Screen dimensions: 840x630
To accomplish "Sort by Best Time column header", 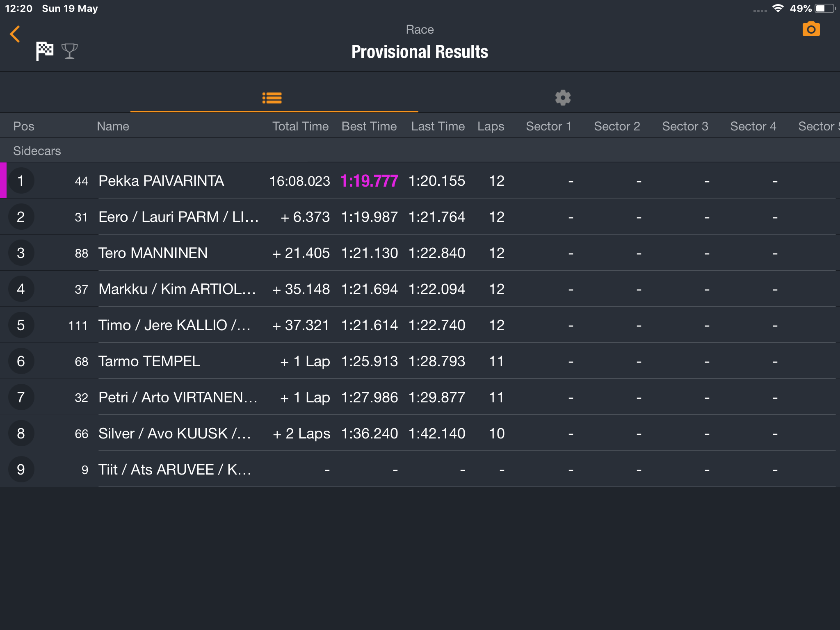I will [x=369, y=126].
